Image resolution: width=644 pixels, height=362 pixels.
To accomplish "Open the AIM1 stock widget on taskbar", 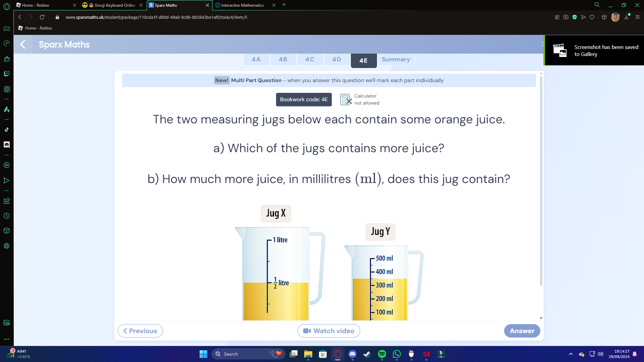I will click(18, 354).
